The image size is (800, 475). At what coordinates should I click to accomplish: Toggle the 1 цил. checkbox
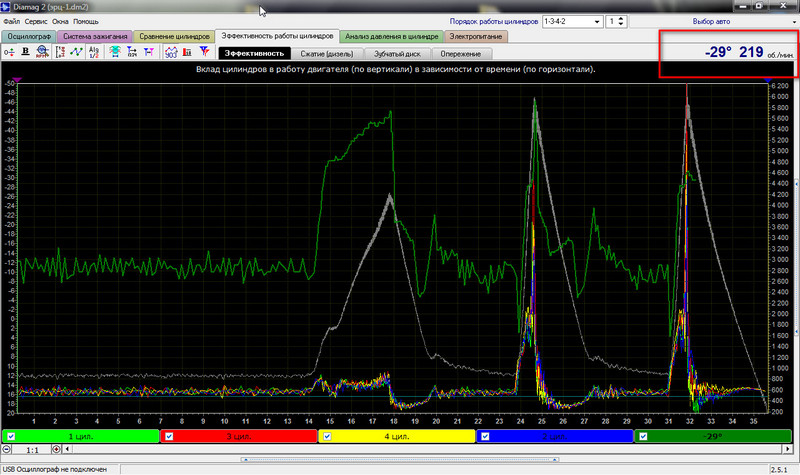[x=11, y=436]
